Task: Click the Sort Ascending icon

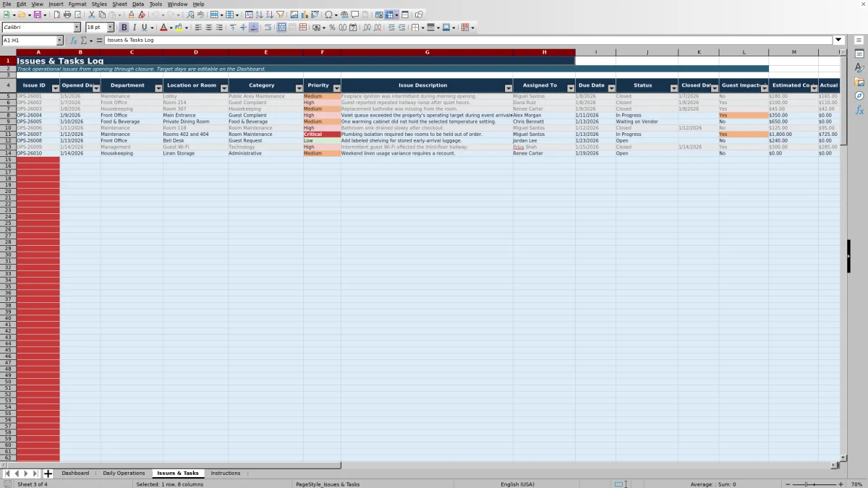Action: [x=259, y=14]
